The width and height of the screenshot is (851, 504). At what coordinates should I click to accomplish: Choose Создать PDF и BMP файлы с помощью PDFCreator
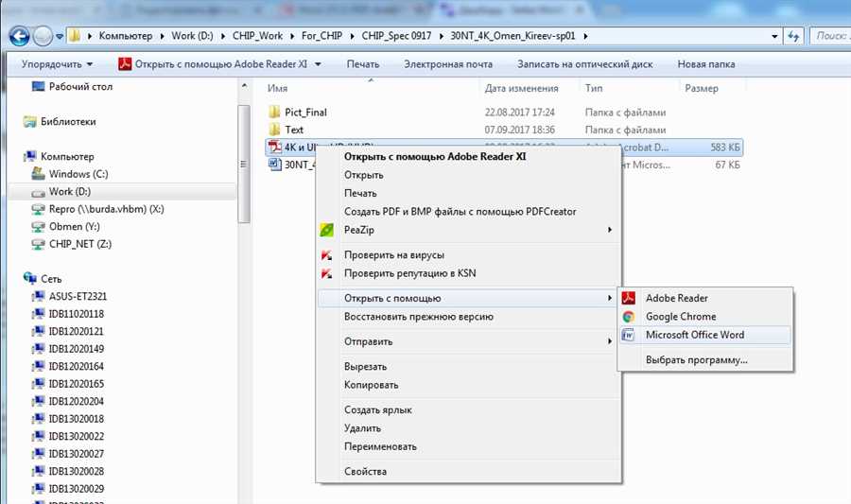[460, 212]
